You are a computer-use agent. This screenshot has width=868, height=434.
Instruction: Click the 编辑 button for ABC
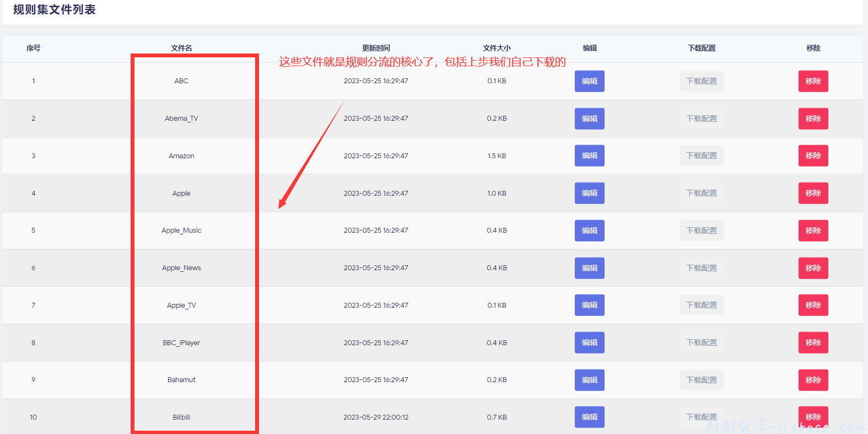pos(589,81)
